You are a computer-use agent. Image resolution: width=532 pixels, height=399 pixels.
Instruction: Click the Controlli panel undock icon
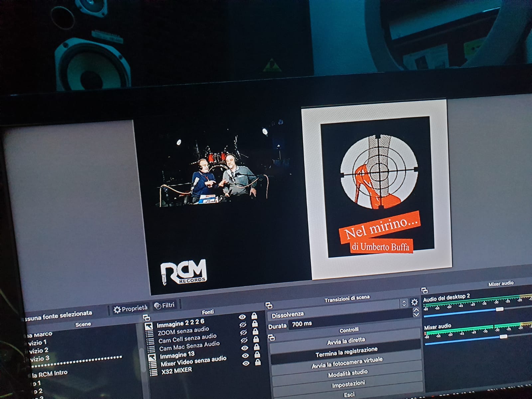coord(272,338)
